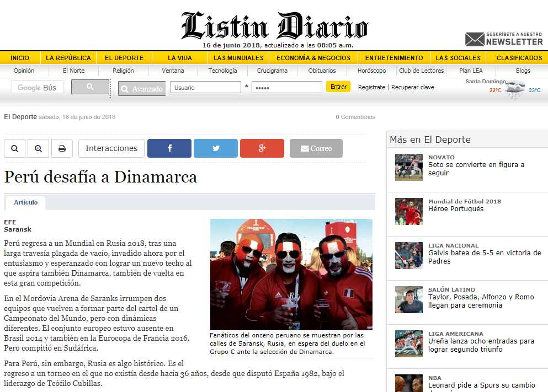This screenshot has height=392, width=548.
Task: Click the Santo Domingo weather icon
Action: pos(515,89)
